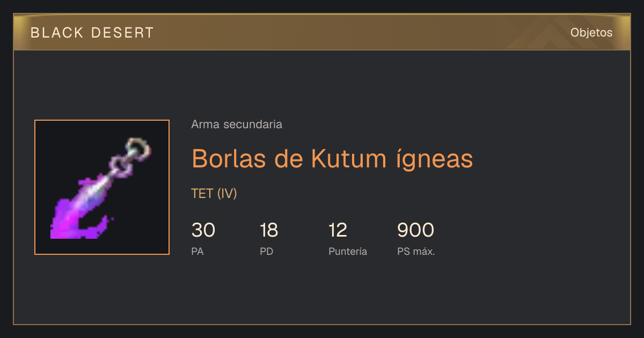Image resolution: width=644 pixels, height=338 pixels.
Task: Click the Arma secundaria category label
Action: pyautogui.click(x=237, y=124)
